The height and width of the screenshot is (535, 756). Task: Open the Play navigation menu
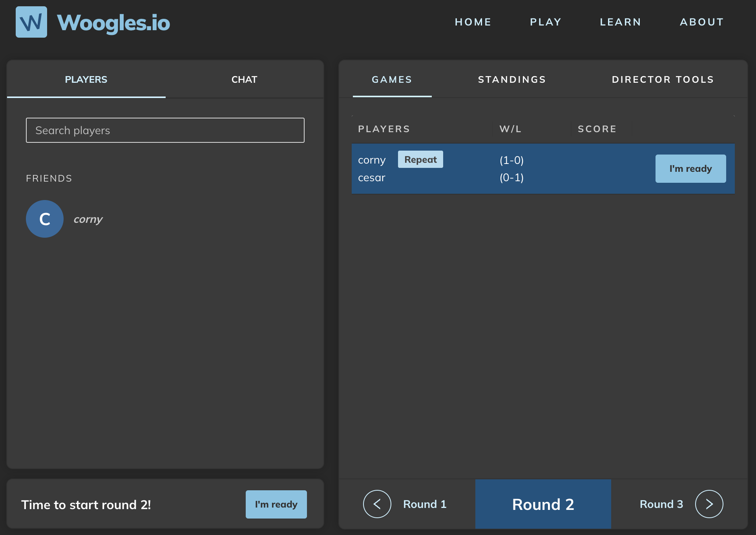[x=546, y=22]
